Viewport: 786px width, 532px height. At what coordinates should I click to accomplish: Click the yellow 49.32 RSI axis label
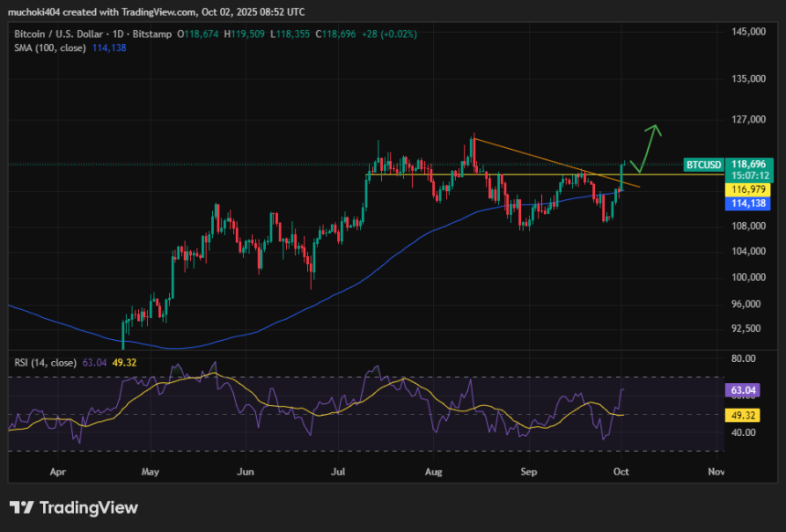coord(741,415)
